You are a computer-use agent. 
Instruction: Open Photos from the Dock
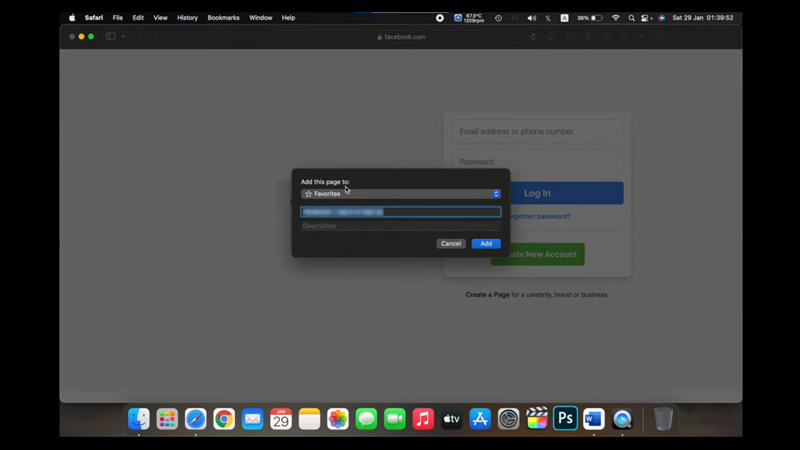tap(338, 419)
